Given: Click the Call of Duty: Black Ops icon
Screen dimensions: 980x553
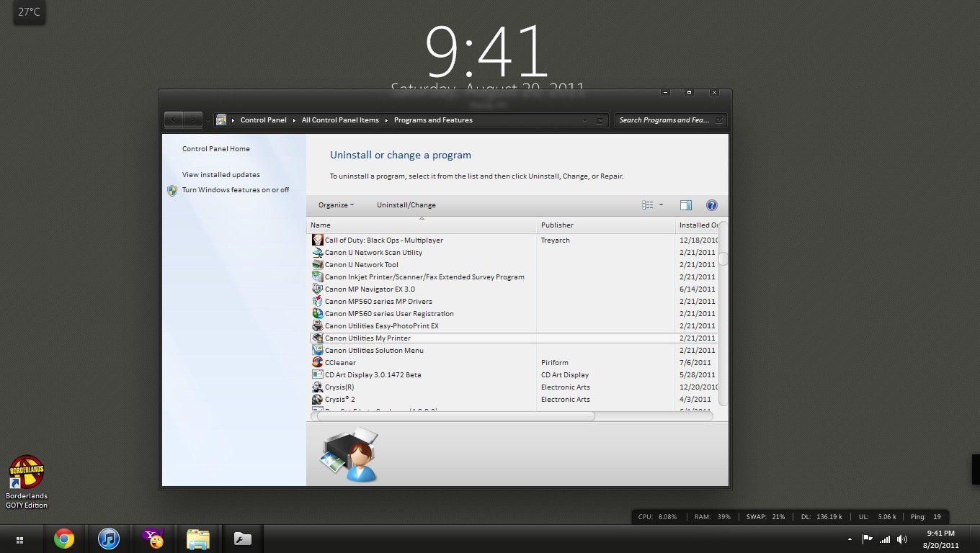Looking at the screenshot, I should coord(317,240).
